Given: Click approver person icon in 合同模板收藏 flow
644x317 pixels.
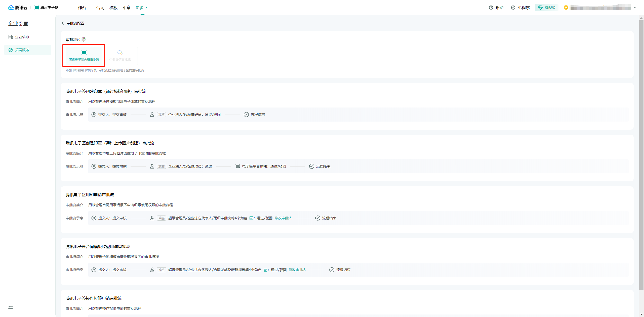Looking at the screenshot, I should (152, 270).
